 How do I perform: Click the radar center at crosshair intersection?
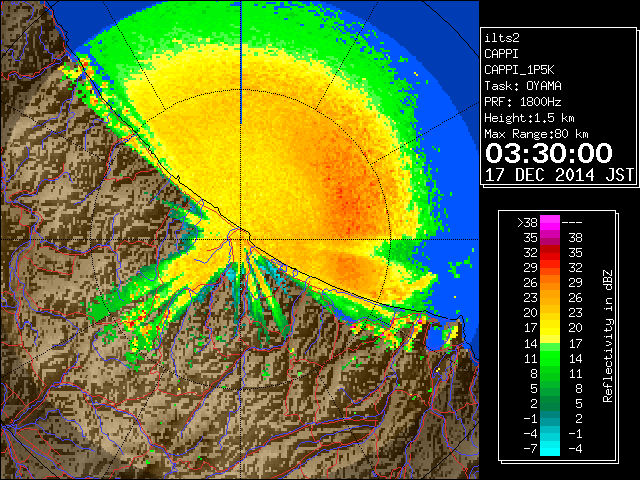(241, 240)
